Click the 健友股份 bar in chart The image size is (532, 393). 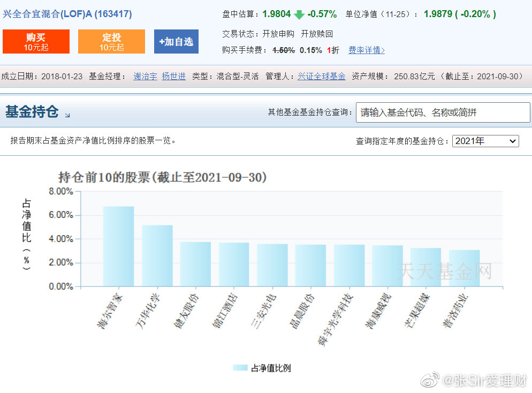(195, 264)
